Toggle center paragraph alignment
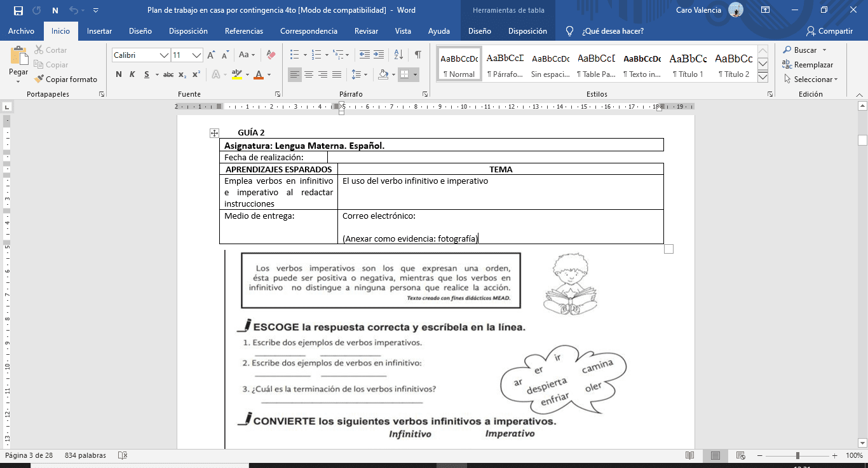This screenshot has height=468, width=868. tap(309, 75)
